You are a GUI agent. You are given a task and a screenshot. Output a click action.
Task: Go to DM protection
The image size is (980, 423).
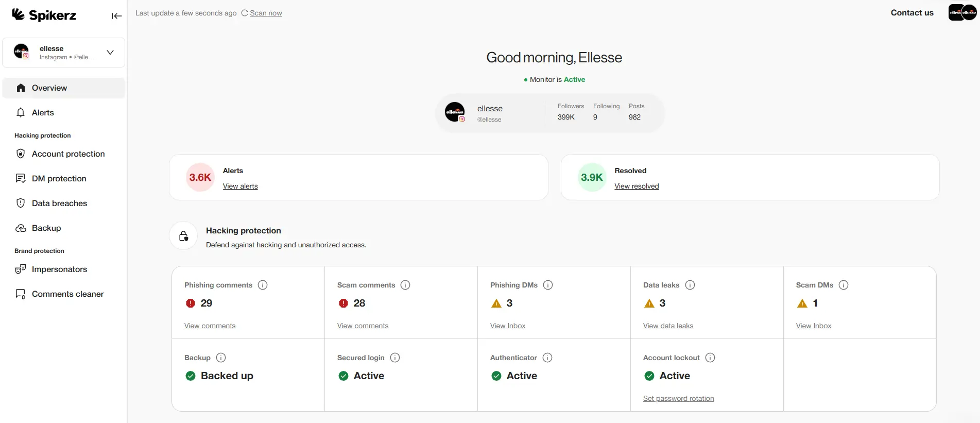tap(64, 178)
